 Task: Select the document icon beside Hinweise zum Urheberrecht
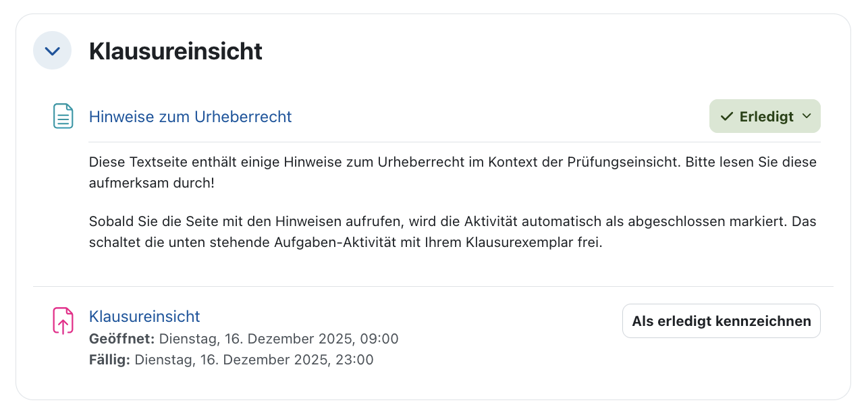point(63,115)
